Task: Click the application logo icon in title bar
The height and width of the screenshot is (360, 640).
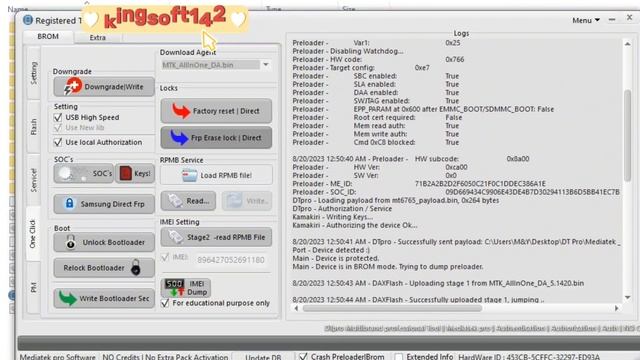Action: (x=28, y=20)
